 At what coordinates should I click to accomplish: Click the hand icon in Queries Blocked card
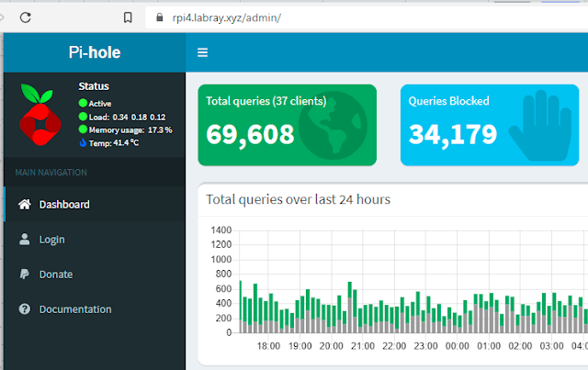pyautogui.click(x=540, y=125)
